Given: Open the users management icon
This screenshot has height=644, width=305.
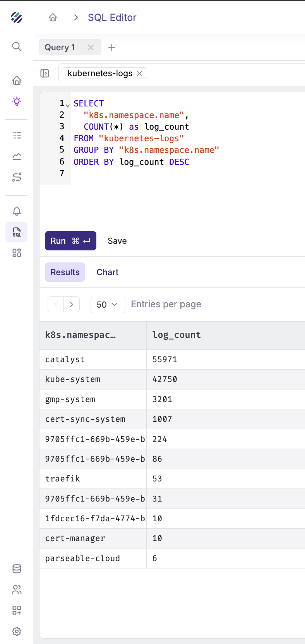Looking at the screenshot, I should pyautogui.click(x=17, y=589).
